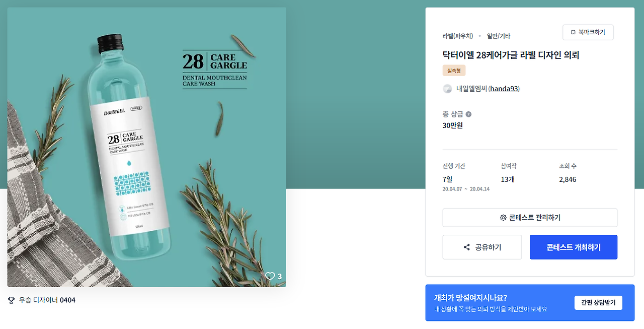The width and height of the screenshot is (644, 329).
Task: Open the 콘테스트 개최하기 button
Action: pos(574,247)
